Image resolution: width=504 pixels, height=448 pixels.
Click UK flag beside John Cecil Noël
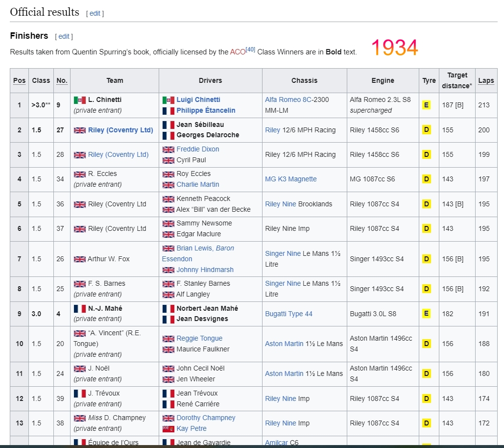pos(168,369)
